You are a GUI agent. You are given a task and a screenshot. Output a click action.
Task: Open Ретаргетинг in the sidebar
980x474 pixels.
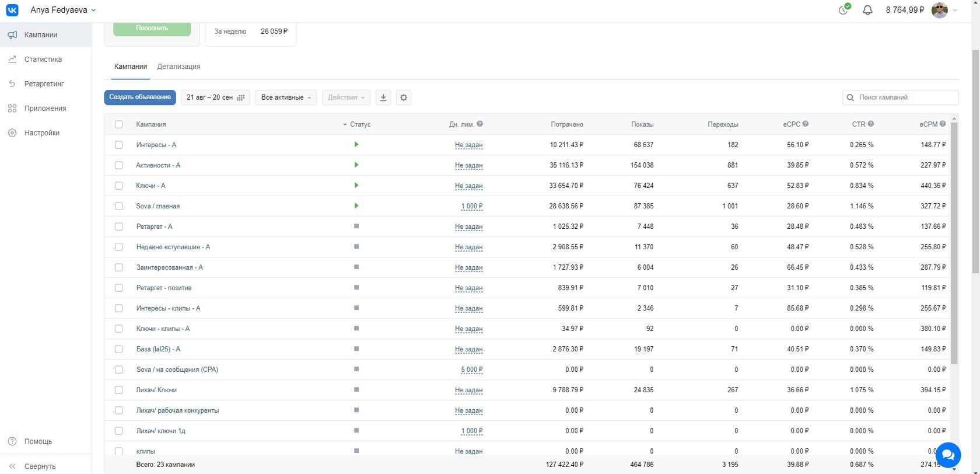pyautogui.click(x=44, y=83)
